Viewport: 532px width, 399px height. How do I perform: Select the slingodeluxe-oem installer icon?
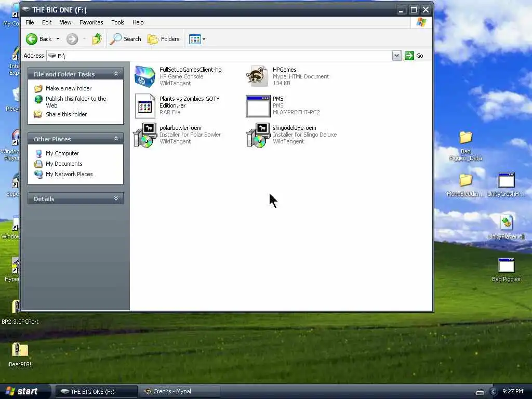click(x=258, y=135)
